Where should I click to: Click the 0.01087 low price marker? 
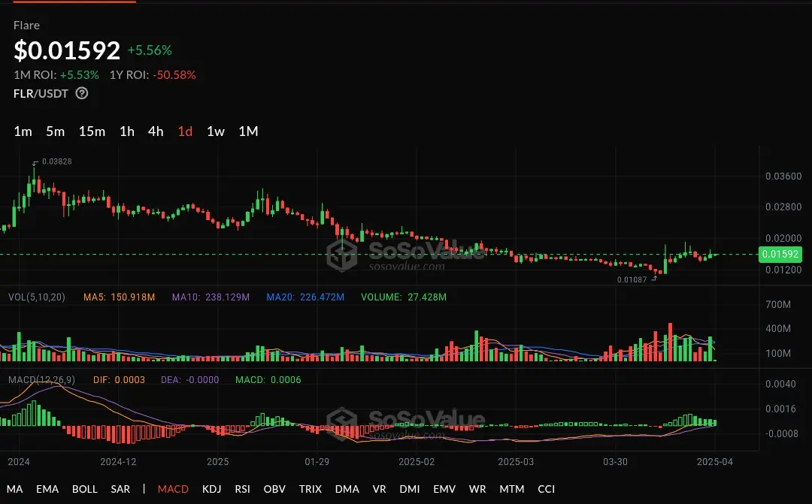coord(632,279)
